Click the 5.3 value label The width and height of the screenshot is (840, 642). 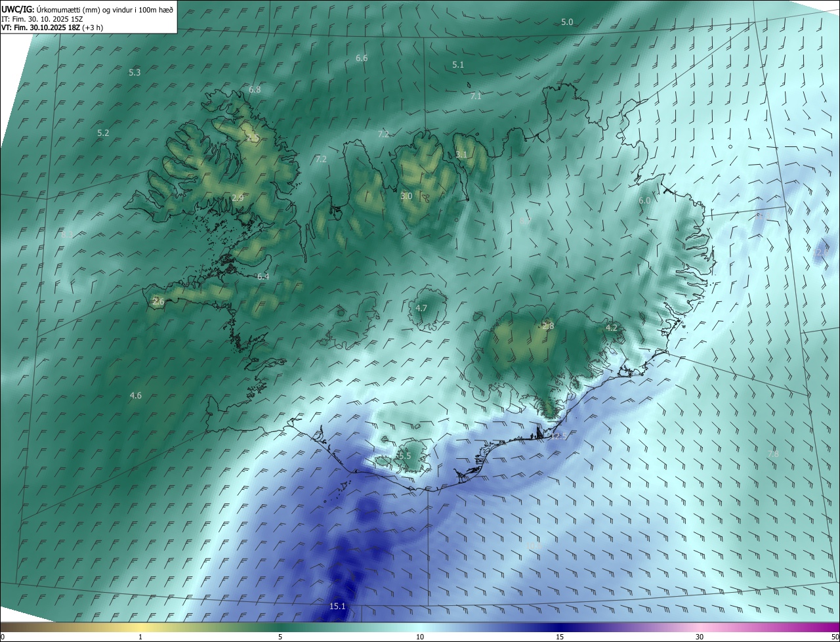135,73
